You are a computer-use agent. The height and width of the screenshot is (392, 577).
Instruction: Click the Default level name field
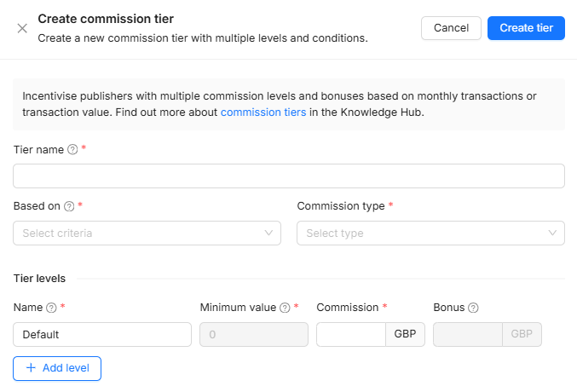102,335
